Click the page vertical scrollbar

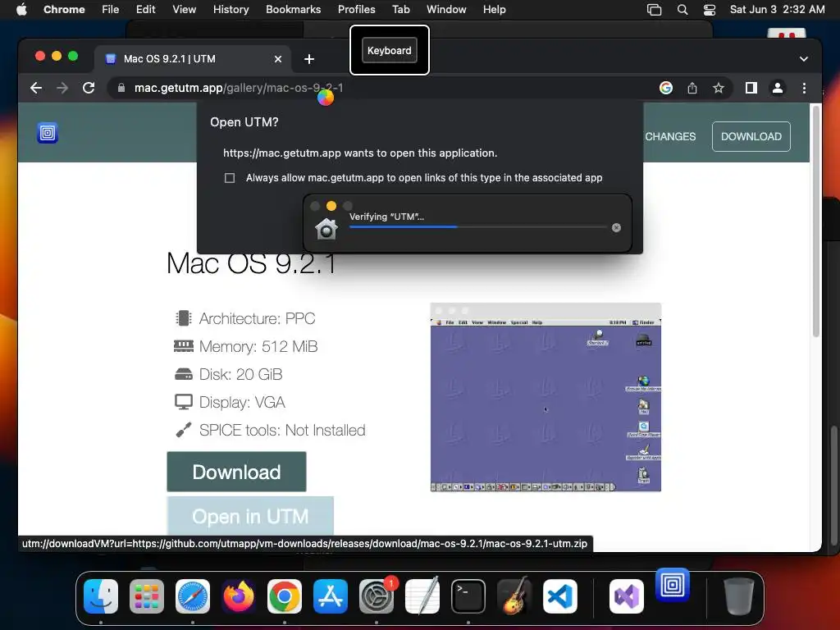pyautogui.click(x=816, y=221)
